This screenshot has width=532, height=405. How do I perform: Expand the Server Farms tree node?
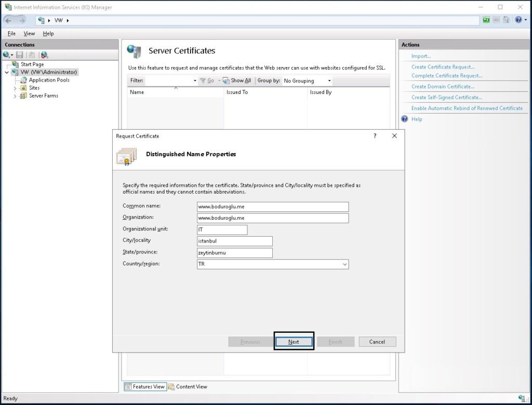click(15, 96)
